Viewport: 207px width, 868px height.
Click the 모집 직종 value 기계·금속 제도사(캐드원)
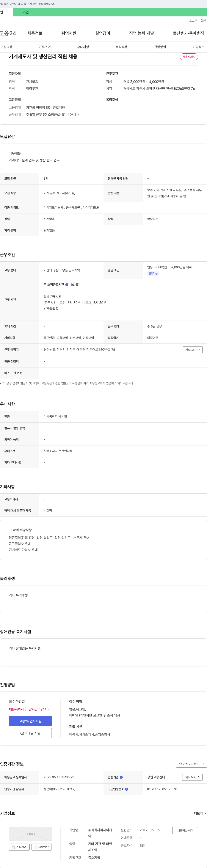pos(59,193)
